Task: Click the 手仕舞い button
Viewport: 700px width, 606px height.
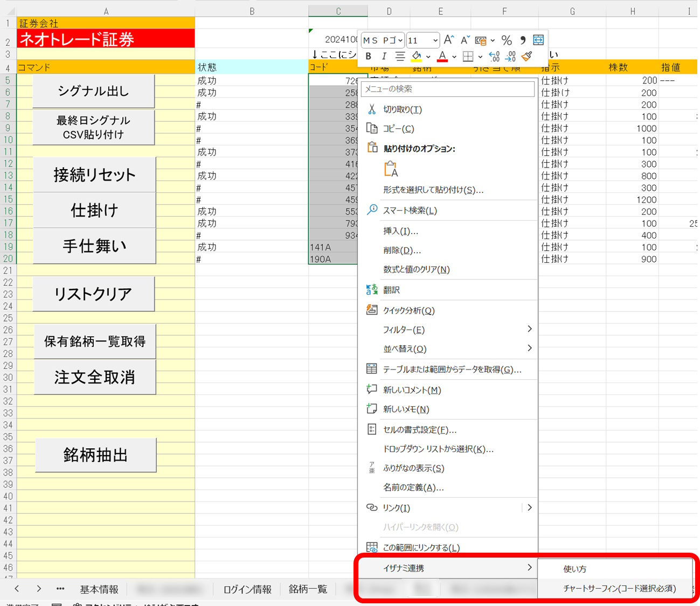Action: (94, 246)
